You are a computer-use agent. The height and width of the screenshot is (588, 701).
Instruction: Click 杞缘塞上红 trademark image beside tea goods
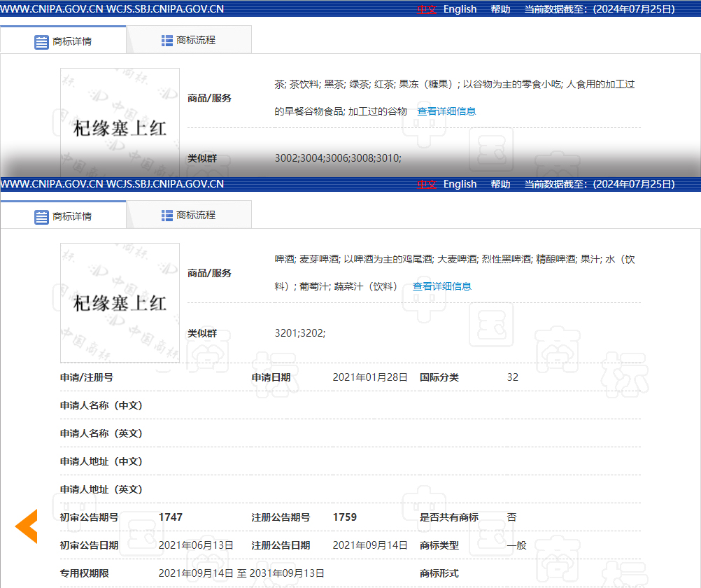tap(120, 122)
